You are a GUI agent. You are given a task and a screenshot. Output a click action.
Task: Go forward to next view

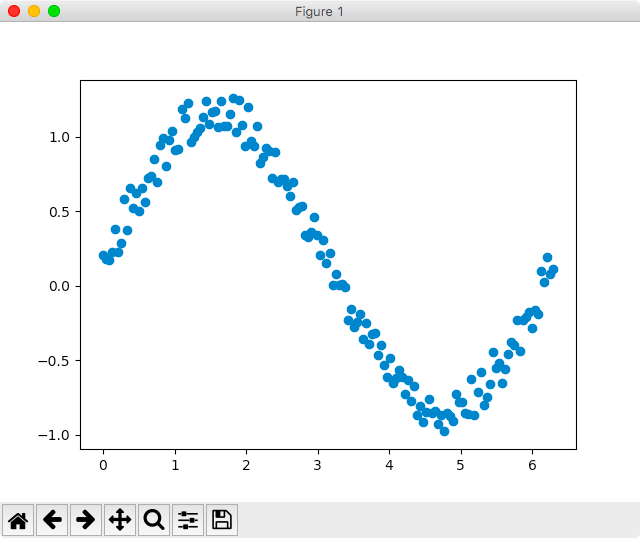[x=86, y=520]
